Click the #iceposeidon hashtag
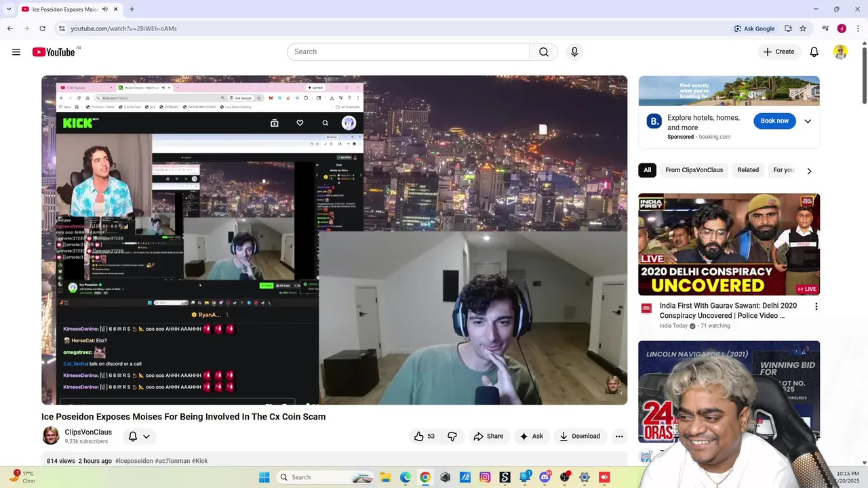 pyautogui.click(x=134, y=461)
